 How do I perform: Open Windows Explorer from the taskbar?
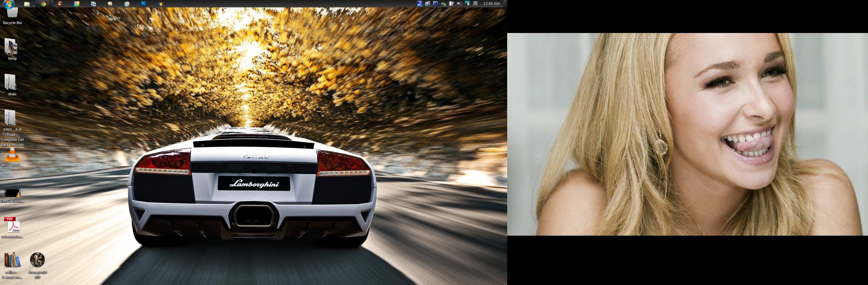27,4
